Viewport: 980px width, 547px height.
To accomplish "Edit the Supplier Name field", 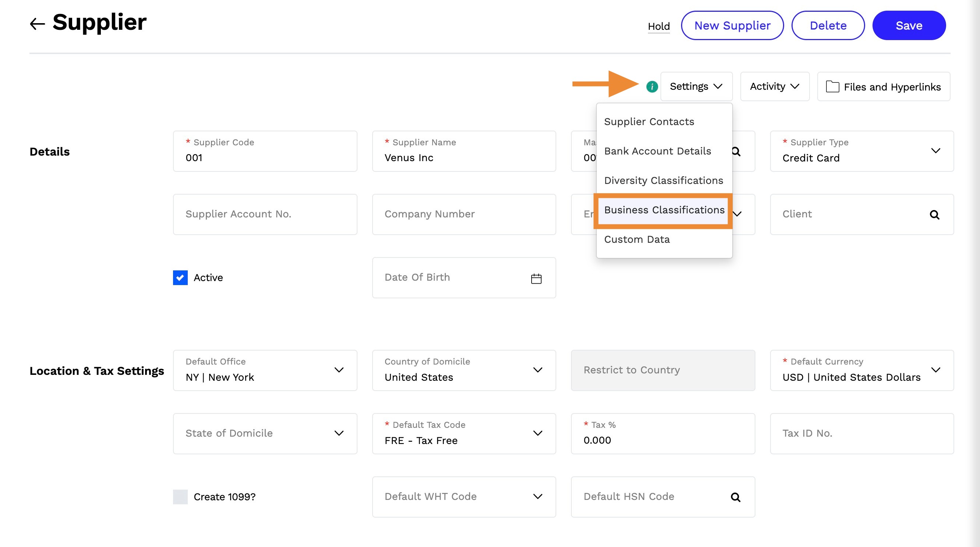I will pyautogui.click(x=464, y=151).
